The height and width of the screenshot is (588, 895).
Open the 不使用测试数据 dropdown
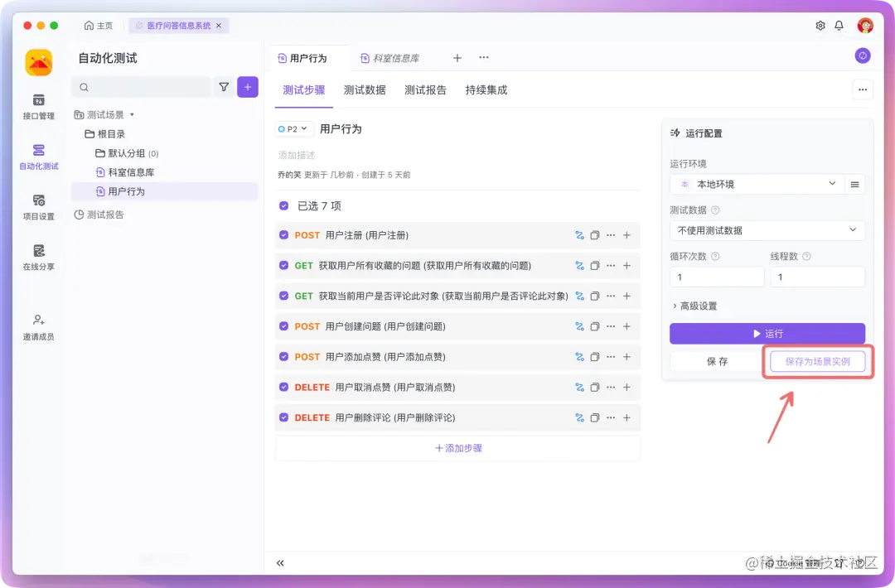point(767,230)
